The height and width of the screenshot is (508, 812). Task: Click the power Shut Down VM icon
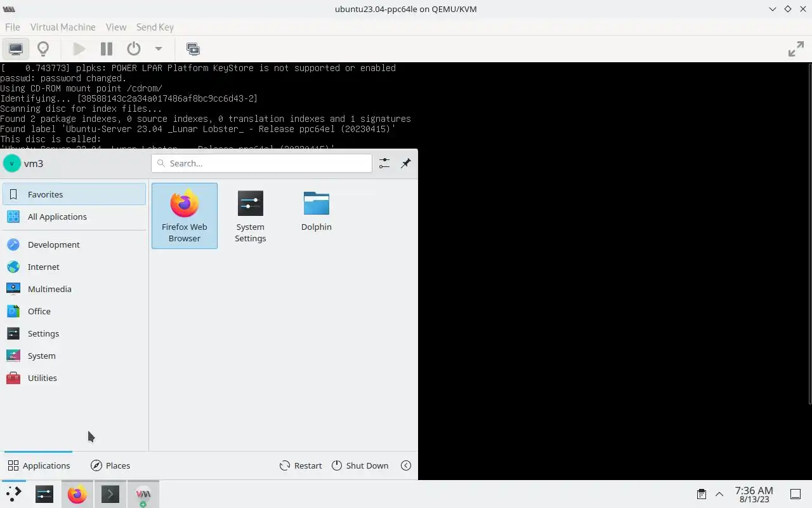coord(133,49)
